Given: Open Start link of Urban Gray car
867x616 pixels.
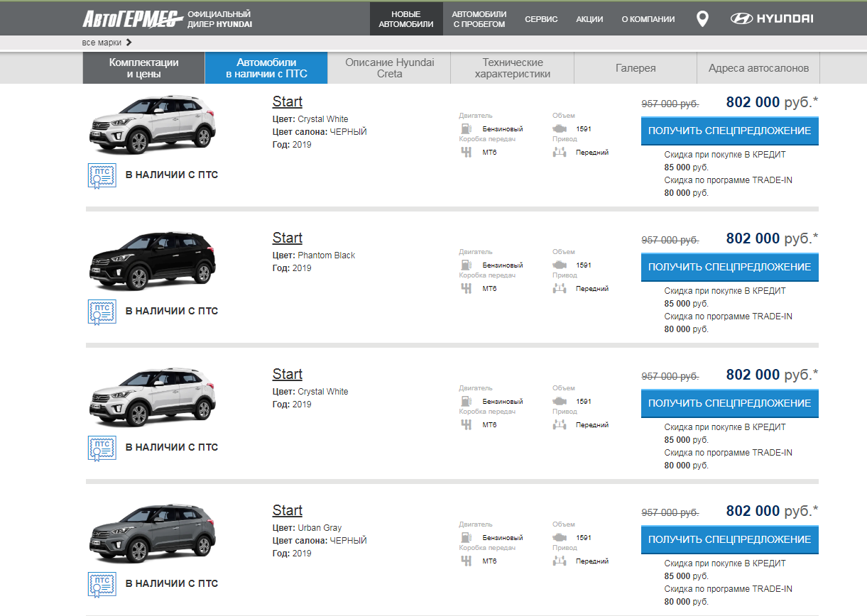Looking at the screenshot, I should tap(288, 510).
